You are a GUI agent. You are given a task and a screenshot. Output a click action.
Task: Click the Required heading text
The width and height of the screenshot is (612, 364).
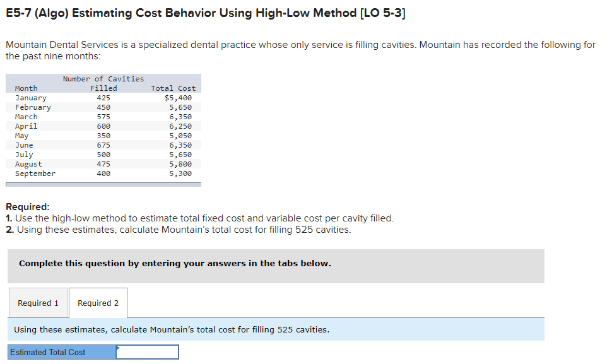[24, 207]
